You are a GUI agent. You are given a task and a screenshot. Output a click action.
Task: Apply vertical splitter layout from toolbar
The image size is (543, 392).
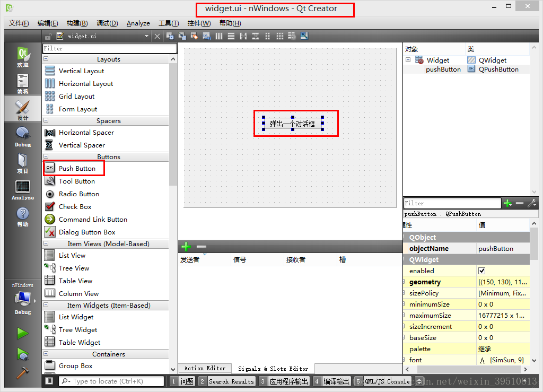256,36
